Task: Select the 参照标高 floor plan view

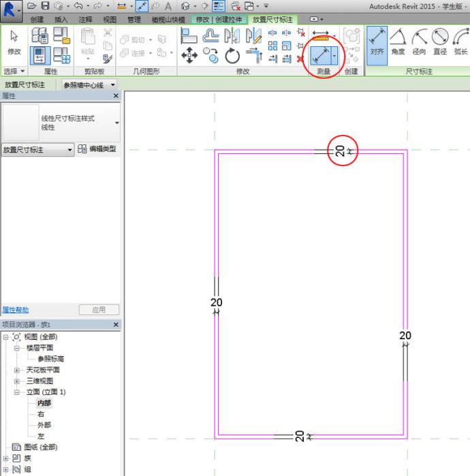Action: pyautogui.click(x=51, y=359)
